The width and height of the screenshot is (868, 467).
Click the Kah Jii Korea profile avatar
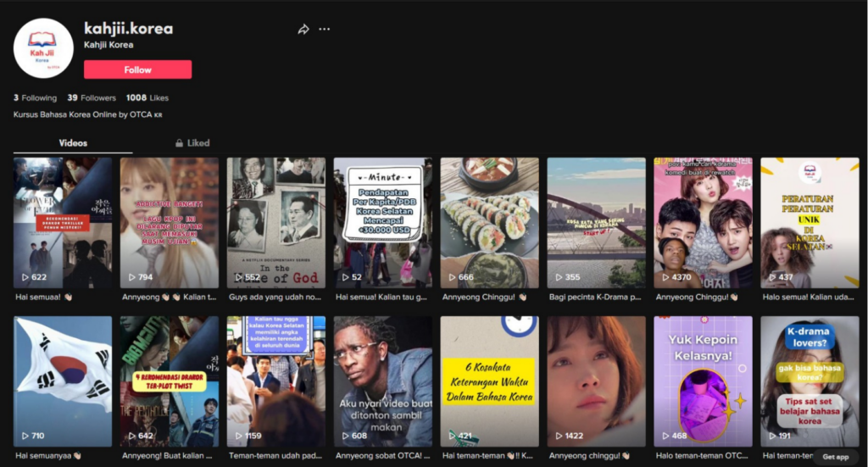tap(43, 48)
